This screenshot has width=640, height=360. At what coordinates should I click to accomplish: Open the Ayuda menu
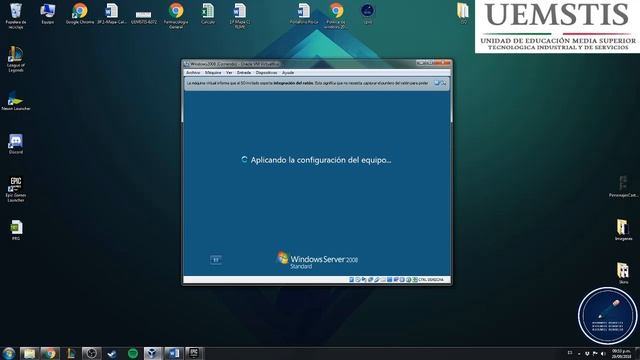pyautogui.click(x=288, y=73)
